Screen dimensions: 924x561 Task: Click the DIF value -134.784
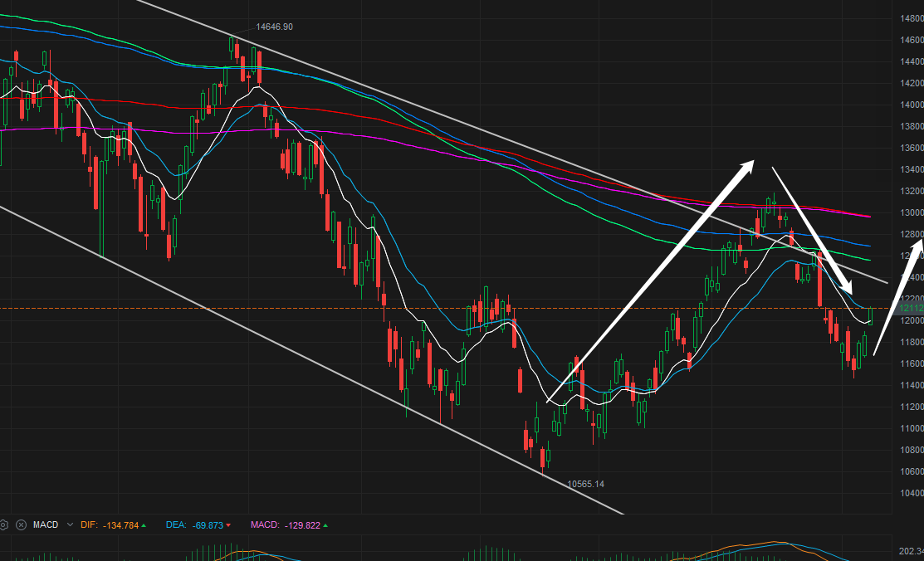click(x=121, y=525)
